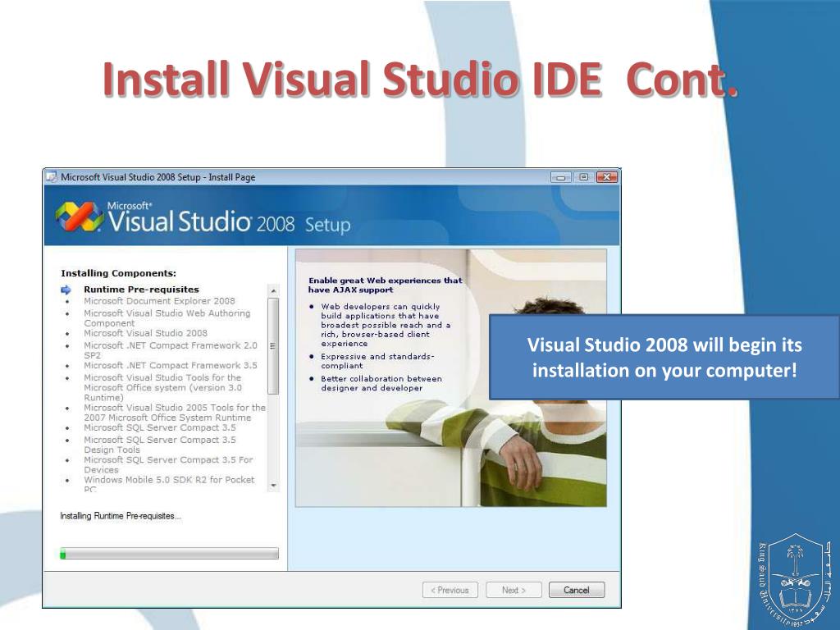Click the blue installation callout box
The image size is (840, 630).
click(664, 358)
